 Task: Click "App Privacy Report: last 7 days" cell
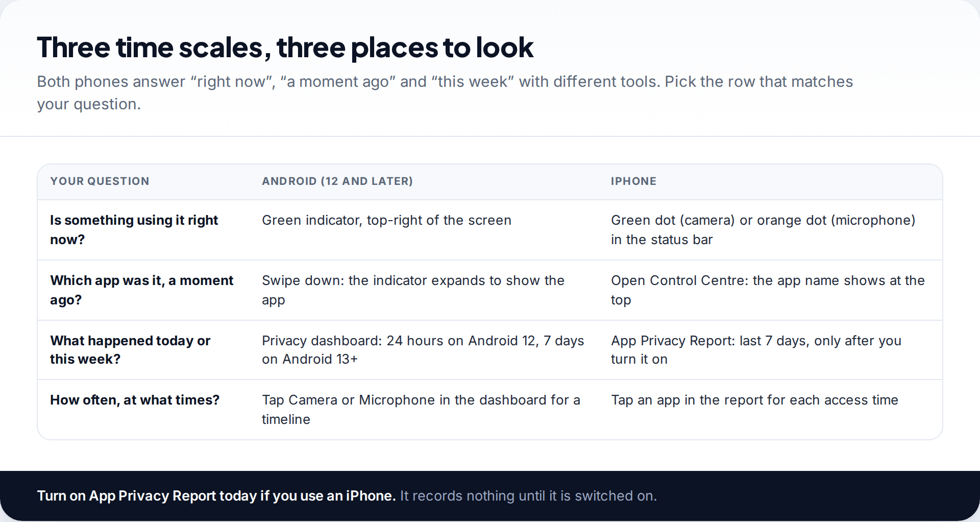(x=756, y=350)
